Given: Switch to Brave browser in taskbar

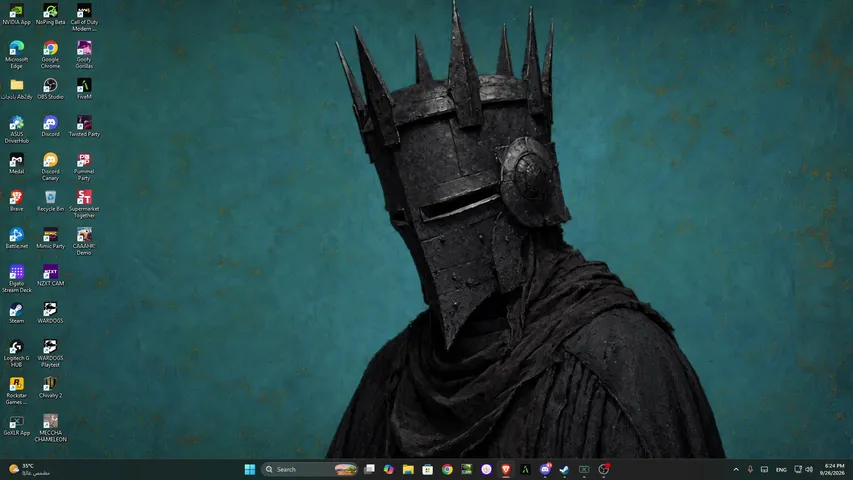Looking at the screenshot, I should coord(506,469).
